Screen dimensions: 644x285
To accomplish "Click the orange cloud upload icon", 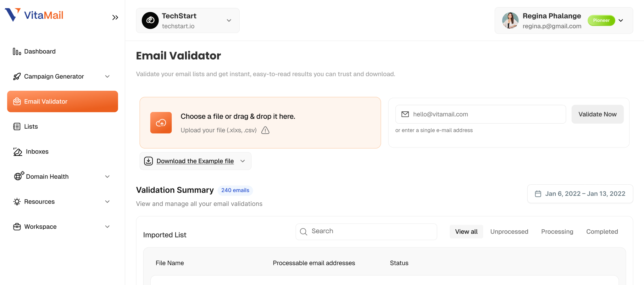I will click(161, 123).
